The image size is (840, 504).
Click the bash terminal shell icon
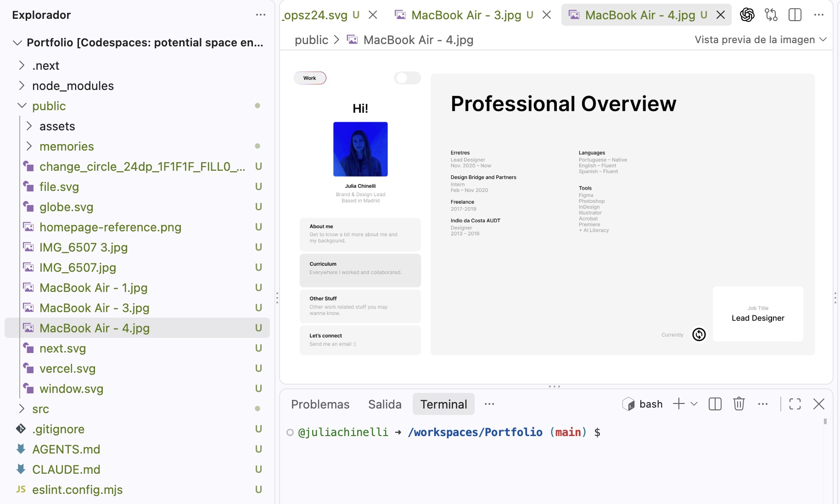(x=628, y=404)
